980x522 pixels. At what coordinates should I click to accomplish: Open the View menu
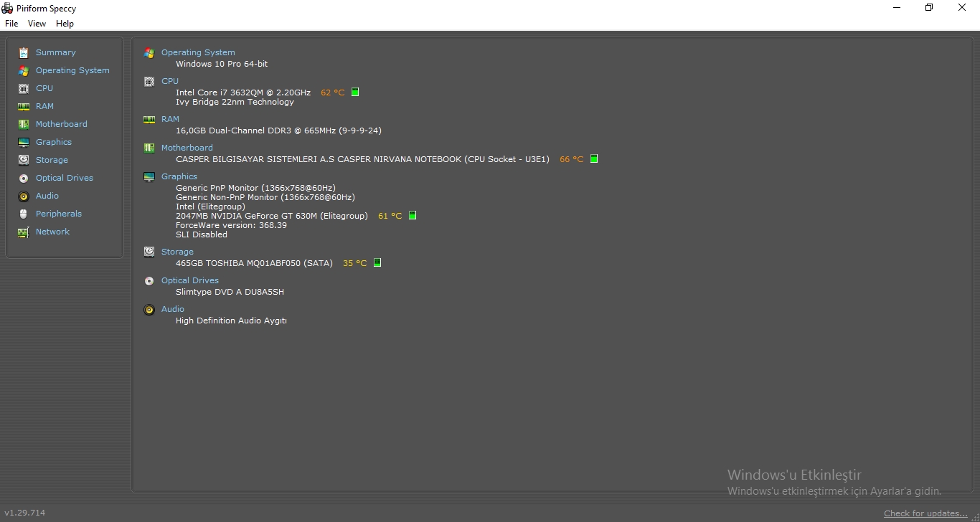click(x=37, y=24)
